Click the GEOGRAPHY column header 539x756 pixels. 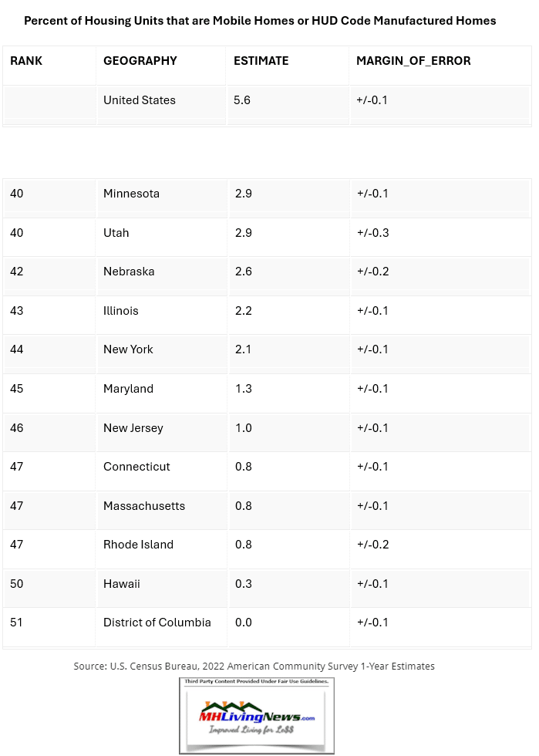[140, 61]
